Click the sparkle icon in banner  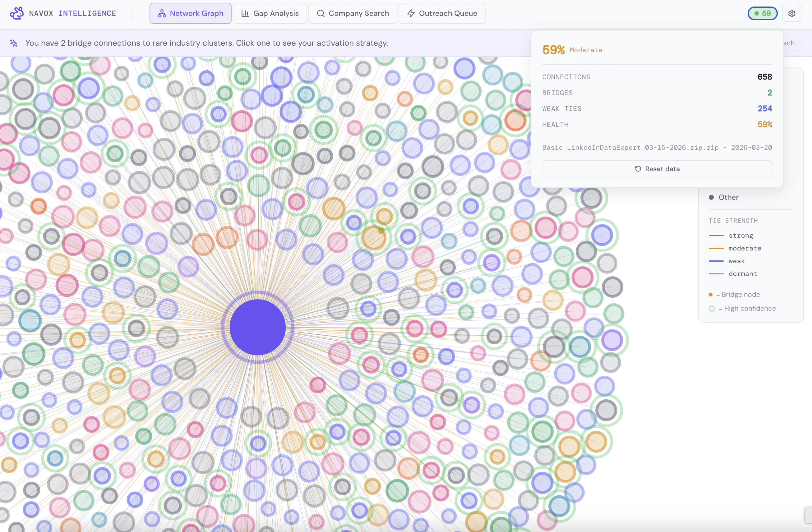(14, 43)
